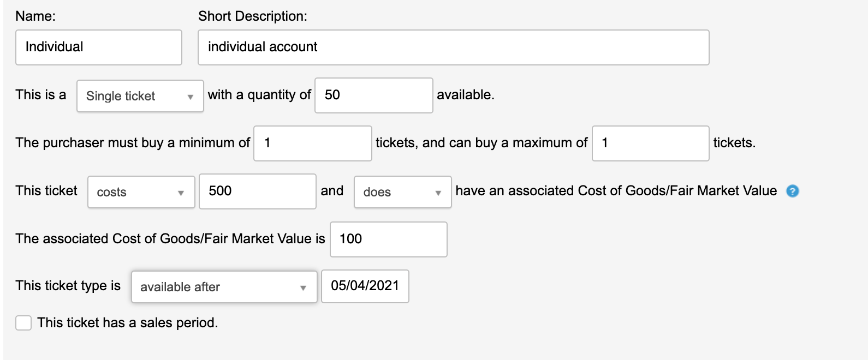Screen dimensions: 868x360
Task: Focus the Name field containing Individual
Action: (99, 47)
